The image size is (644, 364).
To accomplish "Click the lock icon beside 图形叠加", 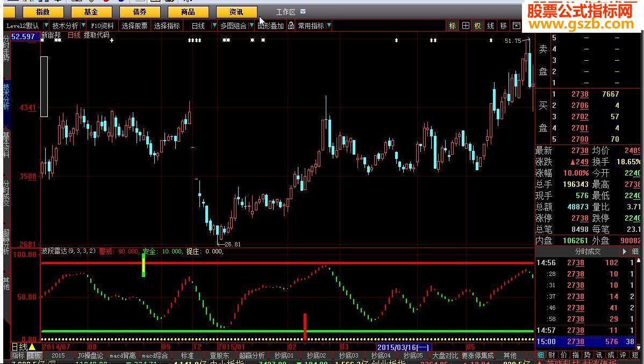I will tap(291, 26).
